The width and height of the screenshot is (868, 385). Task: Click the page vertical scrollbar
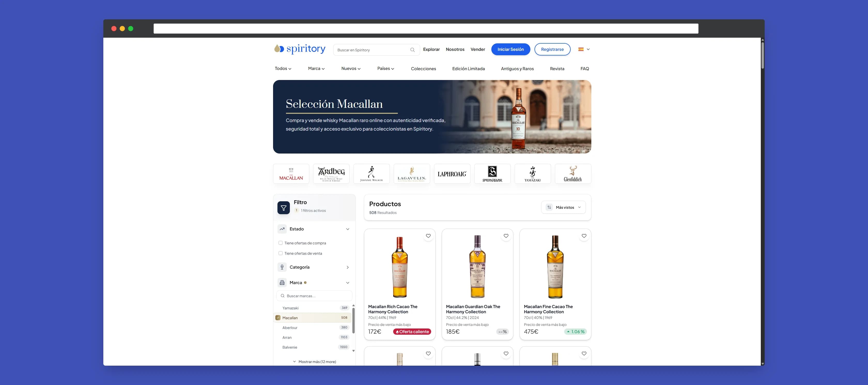point(763,55)
